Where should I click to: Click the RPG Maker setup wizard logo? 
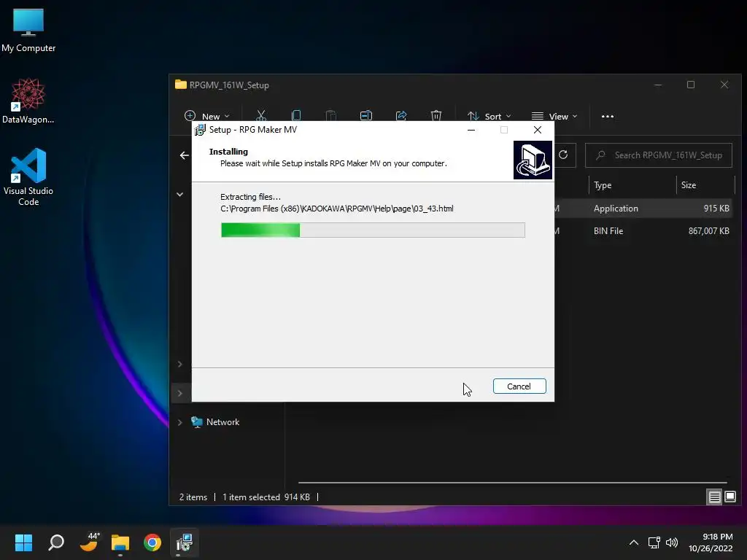533,160
